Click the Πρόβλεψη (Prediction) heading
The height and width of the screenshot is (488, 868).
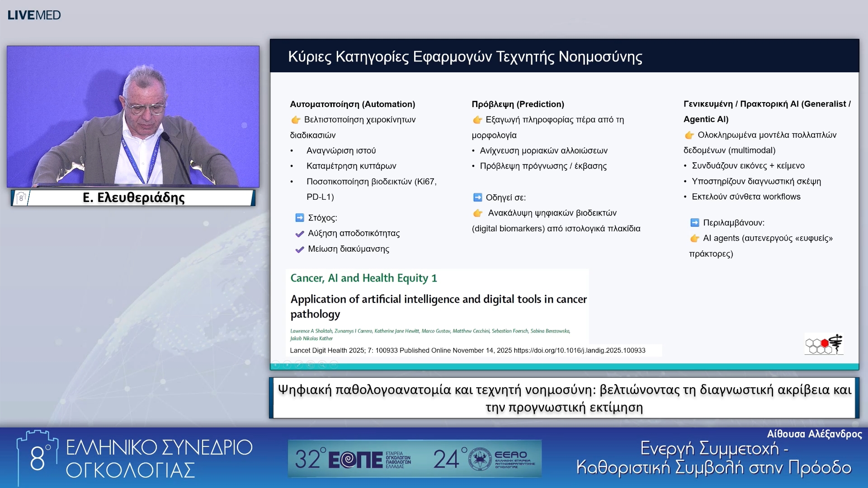[x=518, y=104]
